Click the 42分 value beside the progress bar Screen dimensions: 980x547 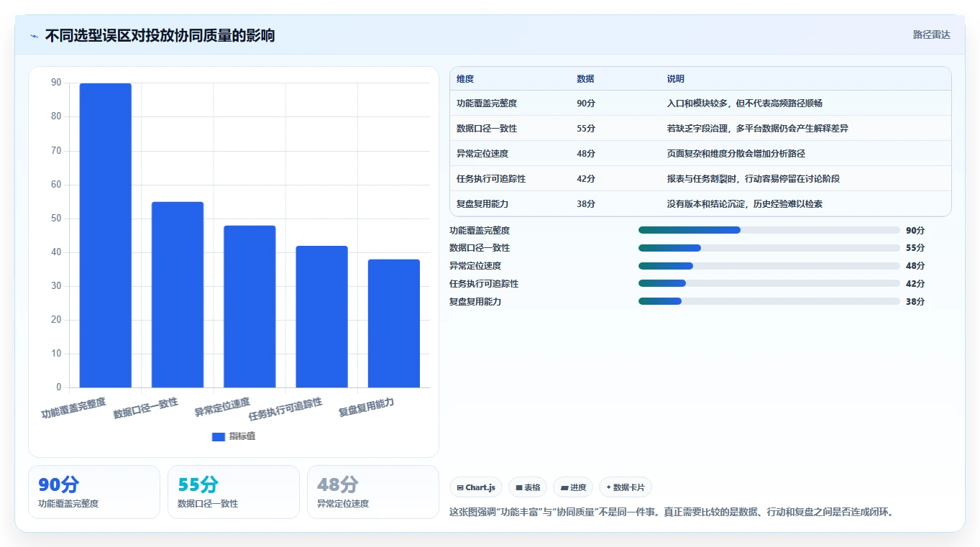[x=915, y=284]
